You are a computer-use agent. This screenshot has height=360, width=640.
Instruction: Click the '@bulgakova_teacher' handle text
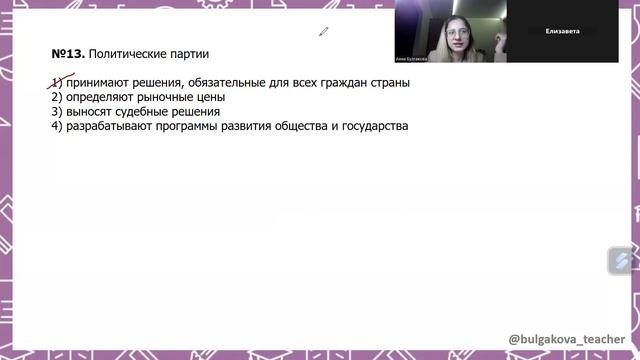[567, 339]
